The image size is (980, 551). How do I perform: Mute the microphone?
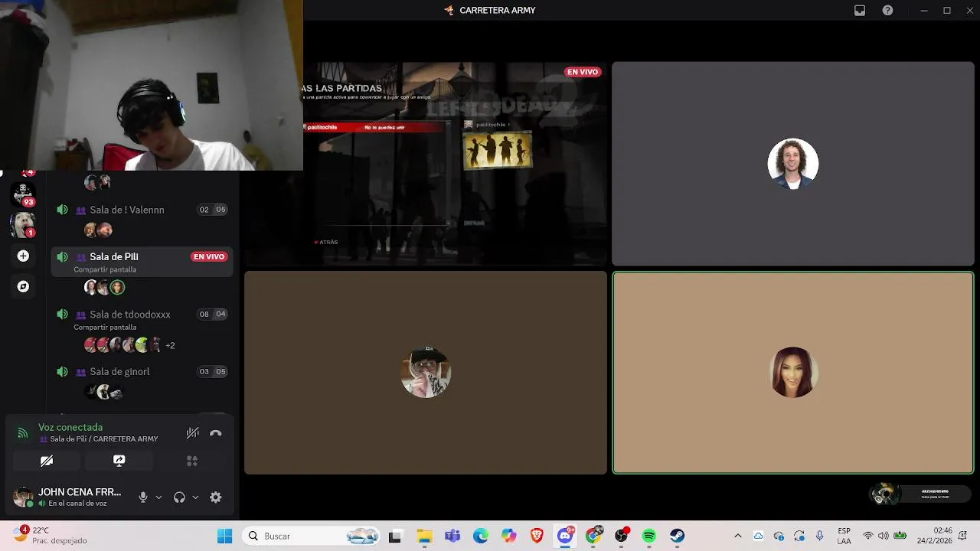tap(142, 497)
